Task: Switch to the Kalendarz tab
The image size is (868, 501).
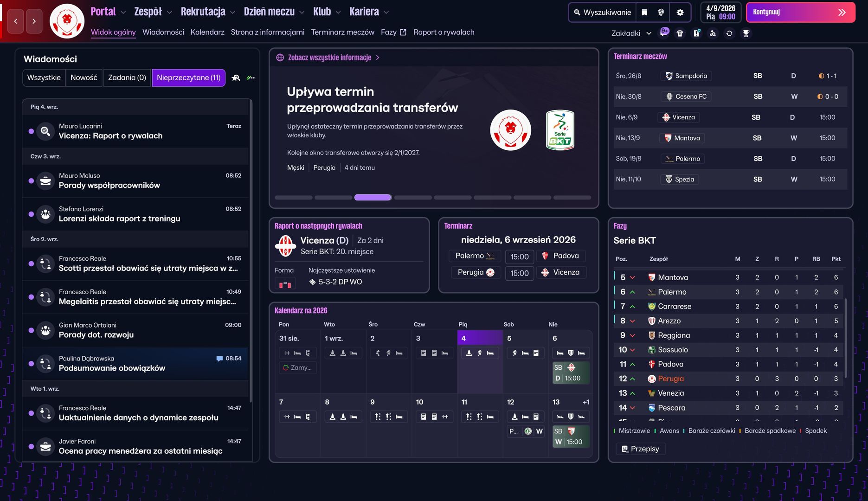Action: [207, 32]
